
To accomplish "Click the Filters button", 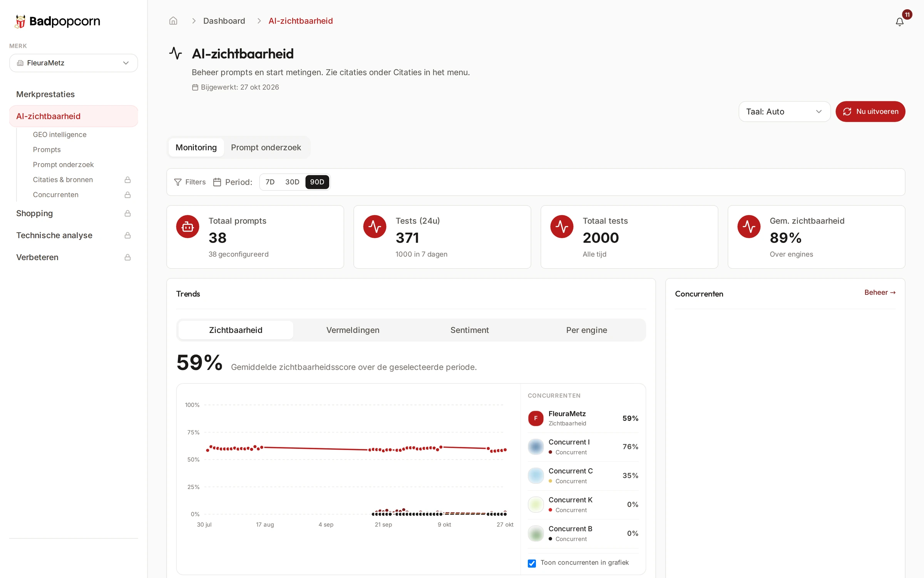I will coord(190,182).
